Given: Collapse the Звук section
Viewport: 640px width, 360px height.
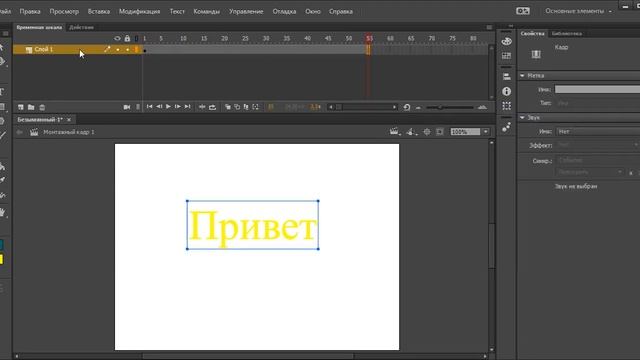Looking at the screenshot, I should click(x=522, y=118).
